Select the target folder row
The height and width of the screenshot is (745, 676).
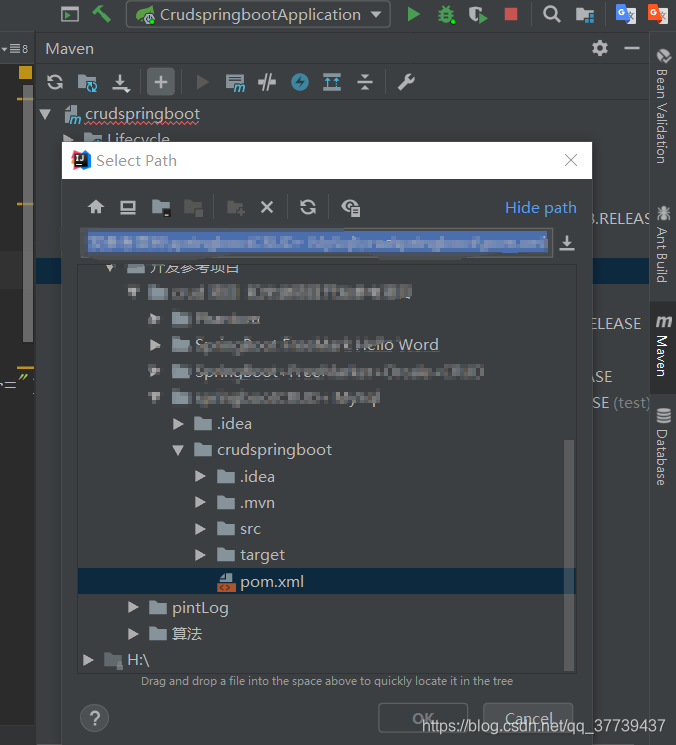326,555
